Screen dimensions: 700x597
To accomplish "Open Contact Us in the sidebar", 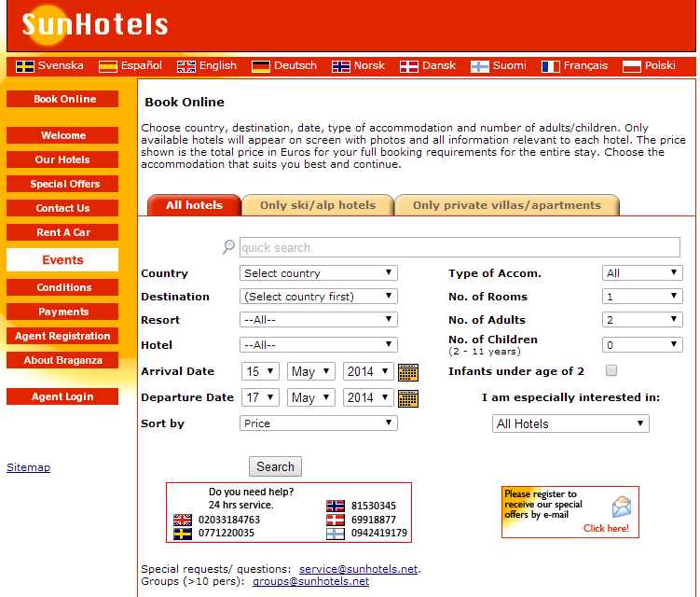I will 62,208.
